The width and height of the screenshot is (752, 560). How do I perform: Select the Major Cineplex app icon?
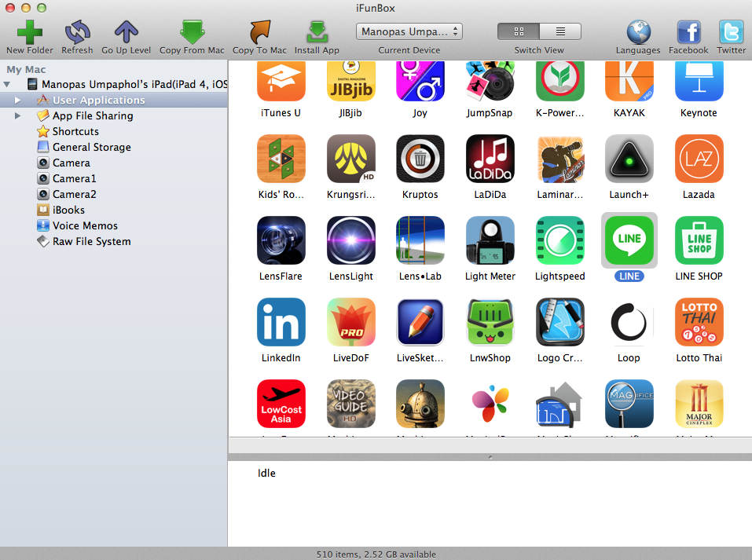pos(699,404)
